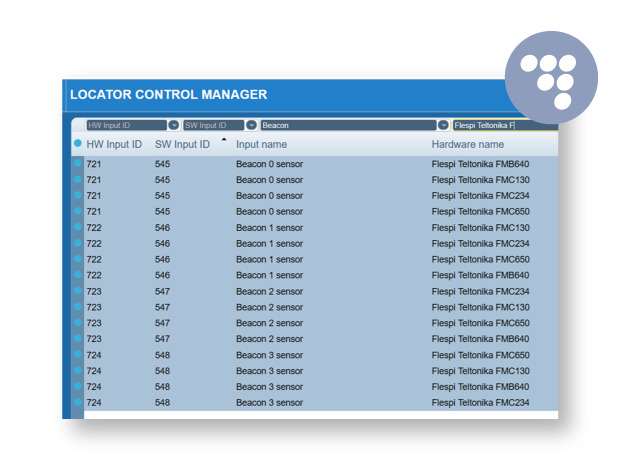This screenshot has height=460, width=629.
Task: Click 'Beacon 3 sensor' in the FMC130 row
Action: [270, 371]
